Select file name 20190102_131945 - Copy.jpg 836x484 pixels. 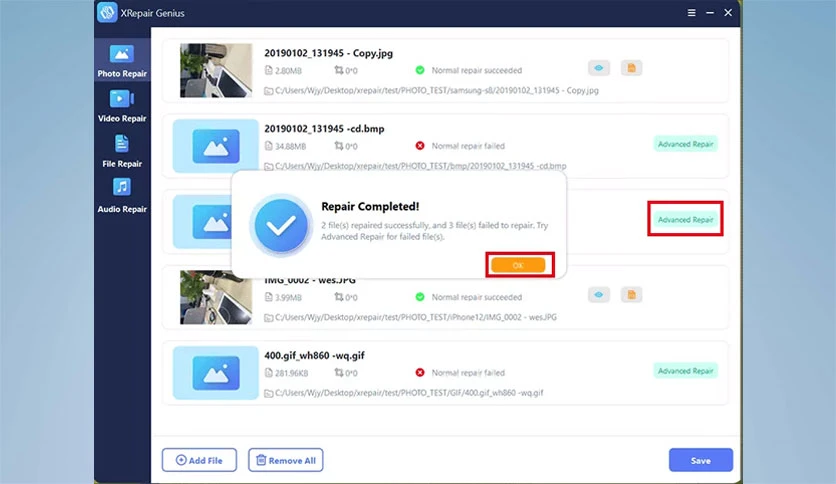coord(328,53)
